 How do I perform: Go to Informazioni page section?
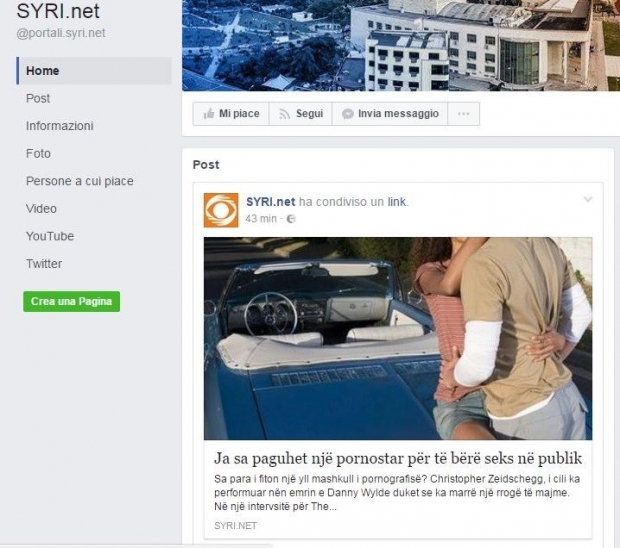click(60, 126)
